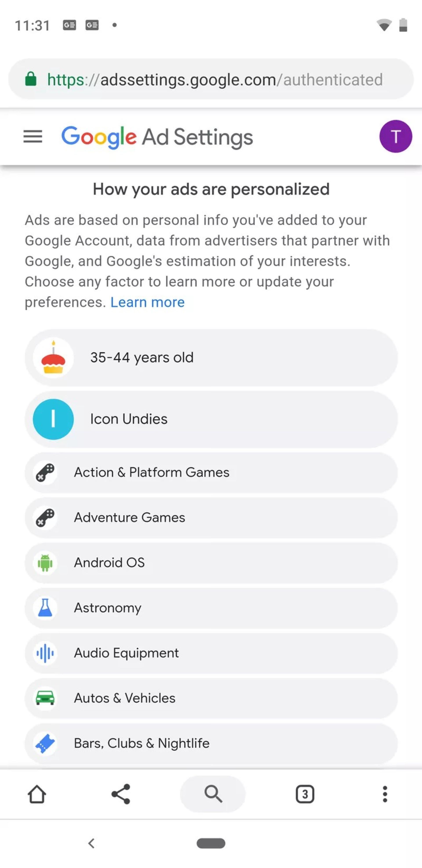Toggle the Autos & Vehicles ad preference
Viewport: 422px width, 868px height.
coord(211,698)
